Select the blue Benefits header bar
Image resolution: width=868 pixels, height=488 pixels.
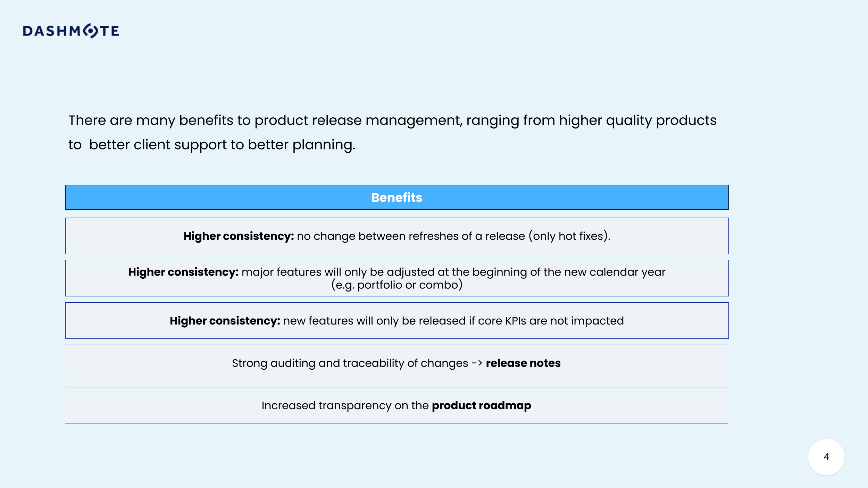(397, 197)
